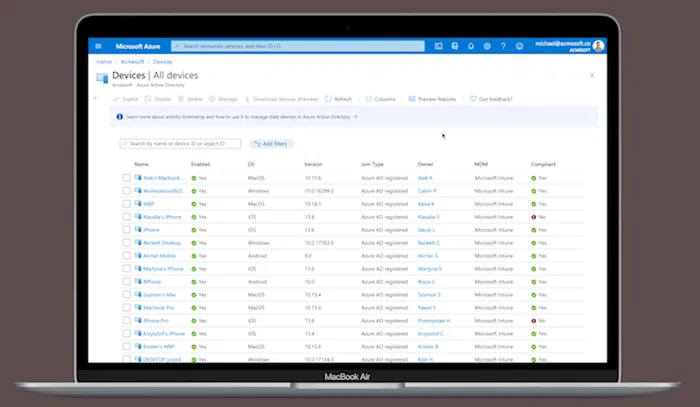Open the notifications bell
The height and width of the screenshot is (407, 700).
tap(471, 46)
